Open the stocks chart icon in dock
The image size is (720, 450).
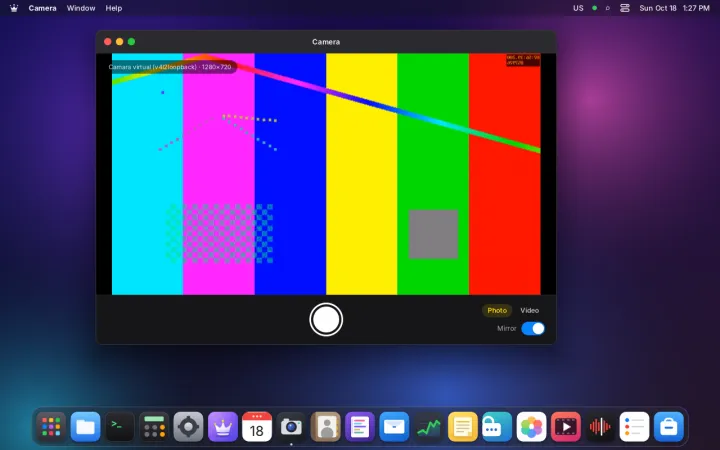coord(428,427)
